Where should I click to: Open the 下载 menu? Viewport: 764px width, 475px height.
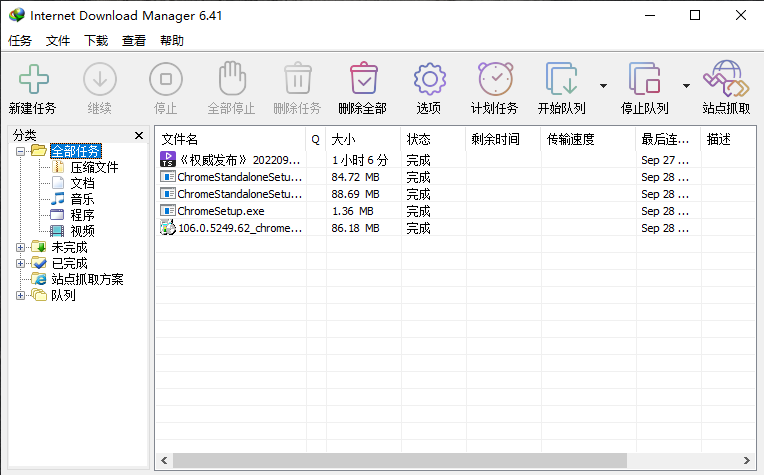(x=96, y=40)
